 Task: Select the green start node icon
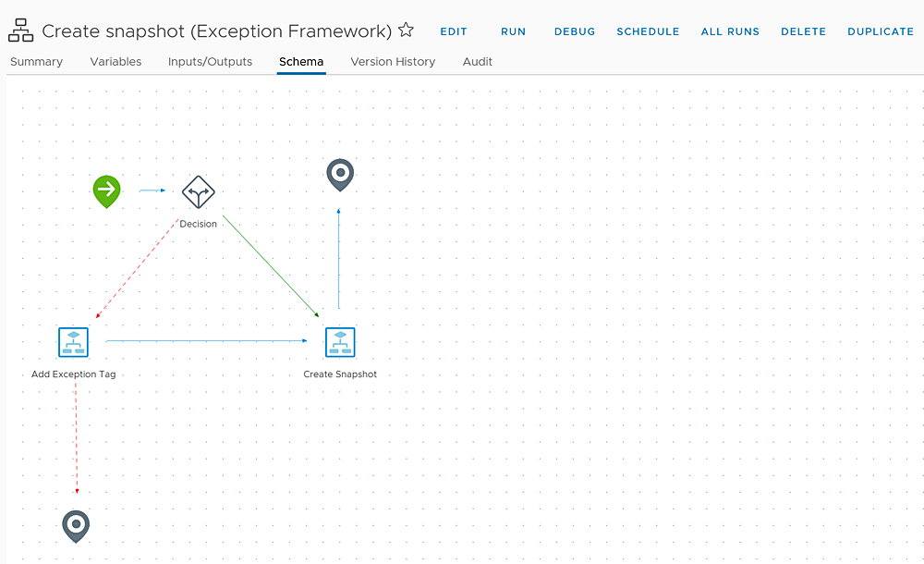[x=106, y=191]
